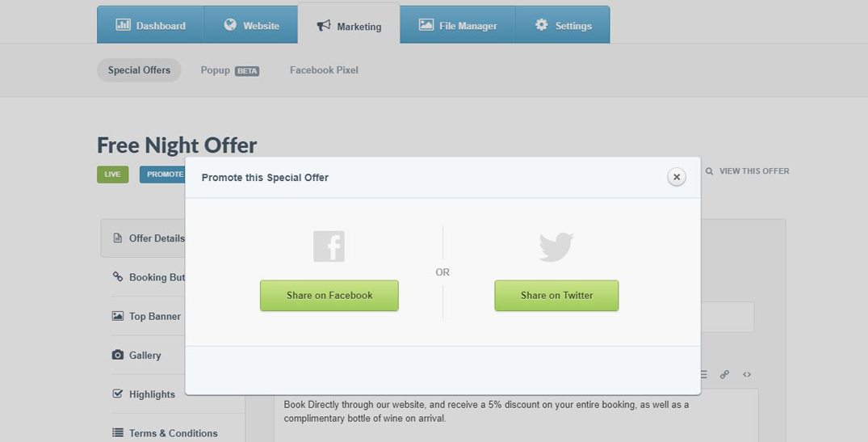Open the Popup BETA section
868x442 pixels.
click(x=229, y=70)
